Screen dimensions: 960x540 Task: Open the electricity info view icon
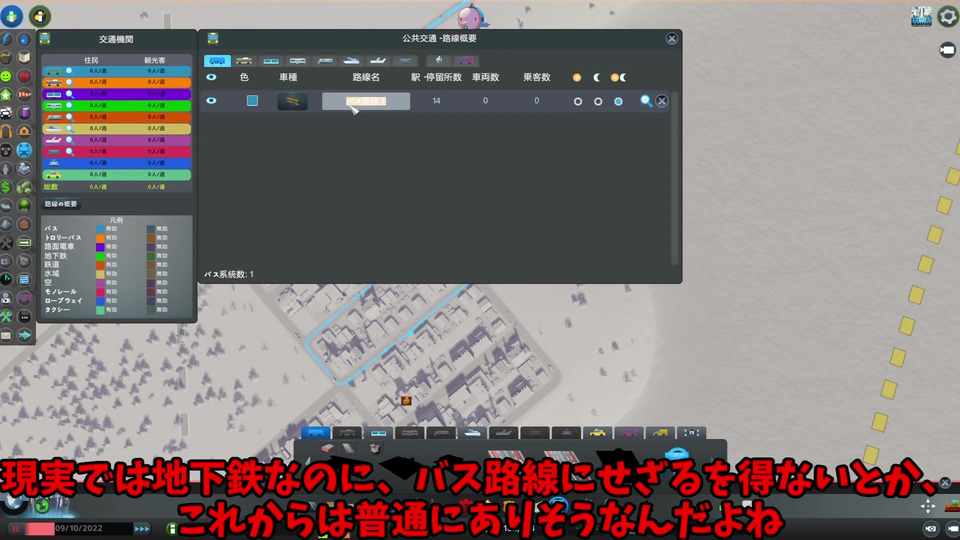6,39
